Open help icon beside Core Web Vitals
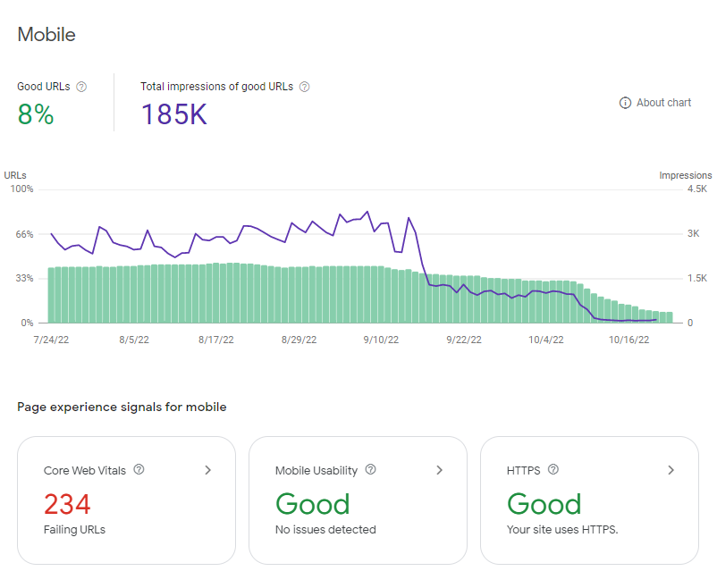The width and height of the screenshot is (717, 588). pyautogui.click(x=139, y=469)
